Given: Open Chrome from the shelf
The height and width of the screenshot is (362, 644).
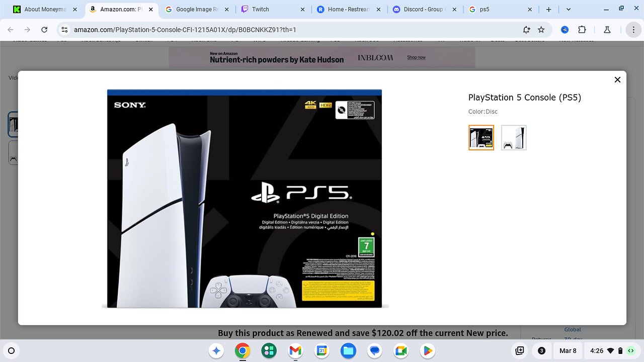Looking at the screenshot, I should 243,351.
